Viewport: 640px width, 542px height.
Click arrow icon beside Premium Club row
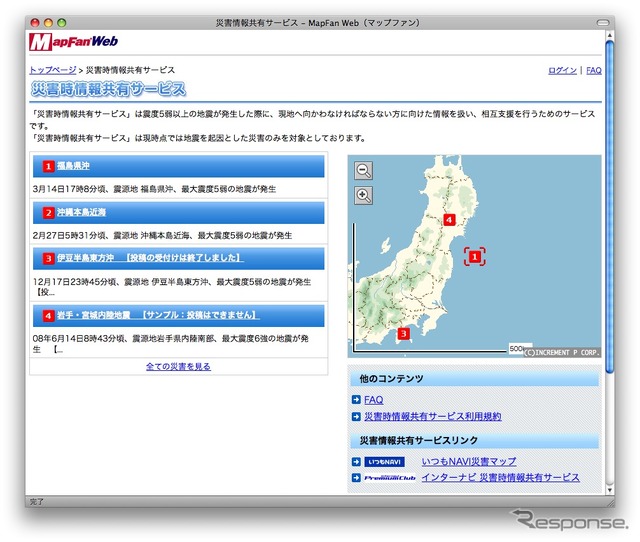pos(356,478)
